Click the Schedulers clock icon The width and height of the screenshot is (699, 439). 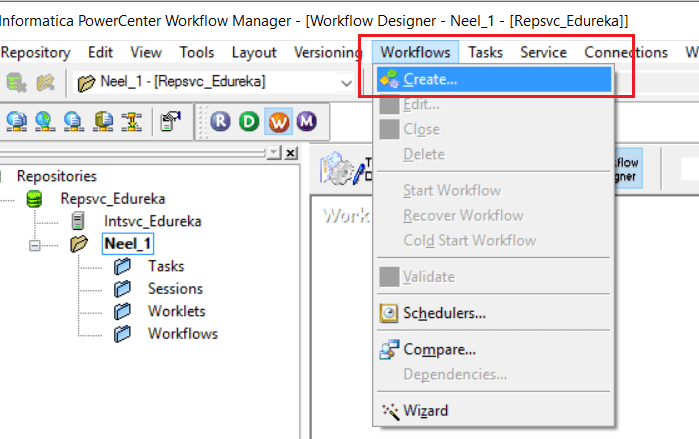389,313
